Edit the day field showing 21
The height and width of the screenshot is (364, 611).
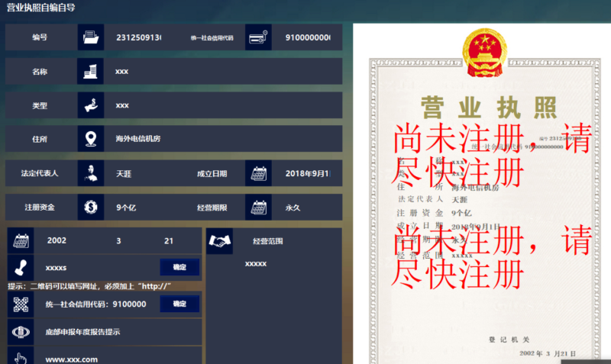point(168,240)
